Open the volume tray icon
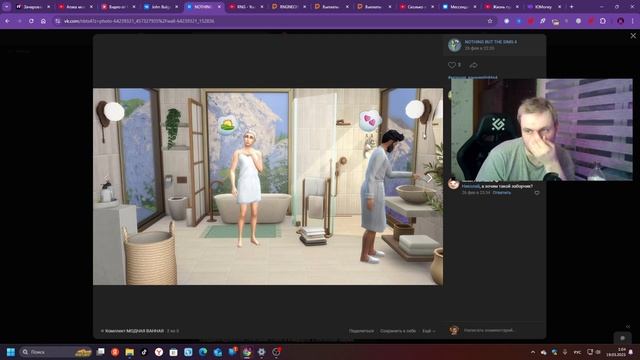 point(598,352)
